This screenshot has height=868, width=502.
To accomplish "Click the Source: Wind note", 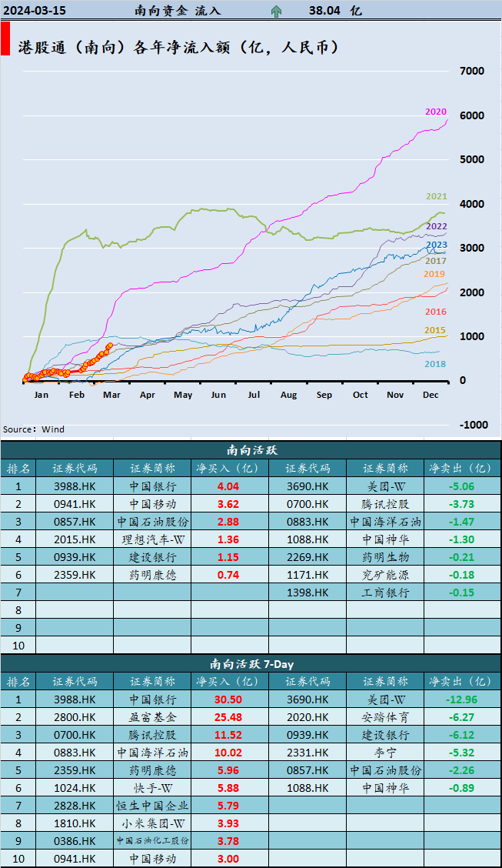I will 34,429.
